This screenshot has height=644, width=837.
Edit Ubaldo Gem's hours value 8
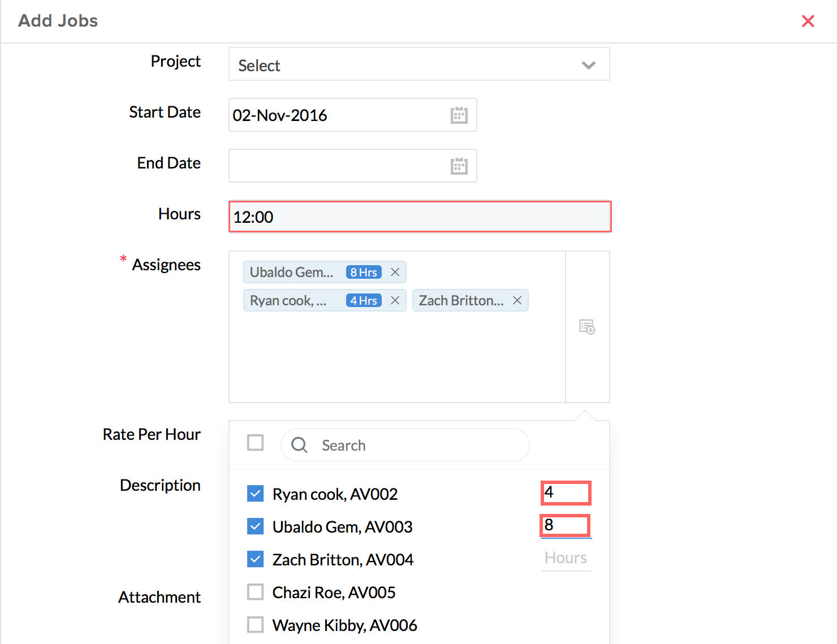(566, 526)
